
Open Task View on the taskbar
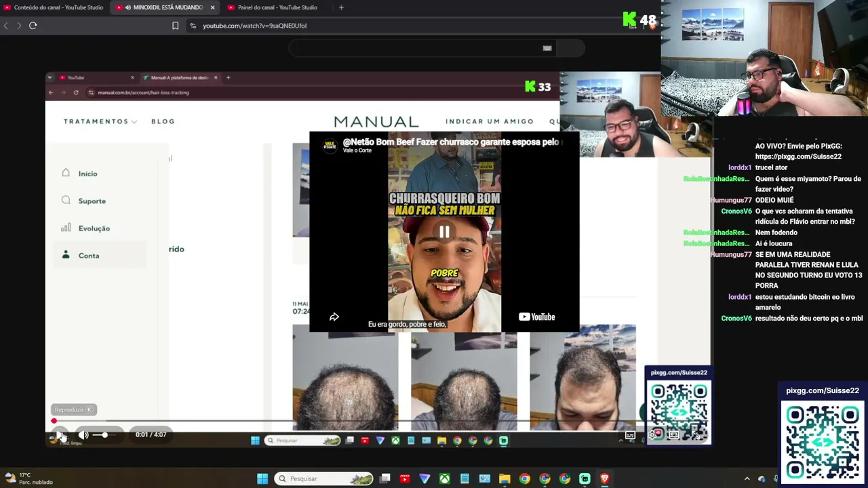pyautogui.click(x=385, y=479)
